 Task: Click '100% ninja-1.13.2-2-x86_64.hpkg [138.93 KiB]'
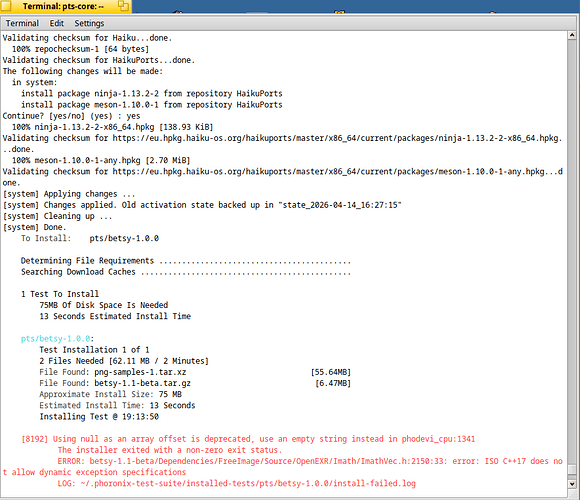(112, 127)
